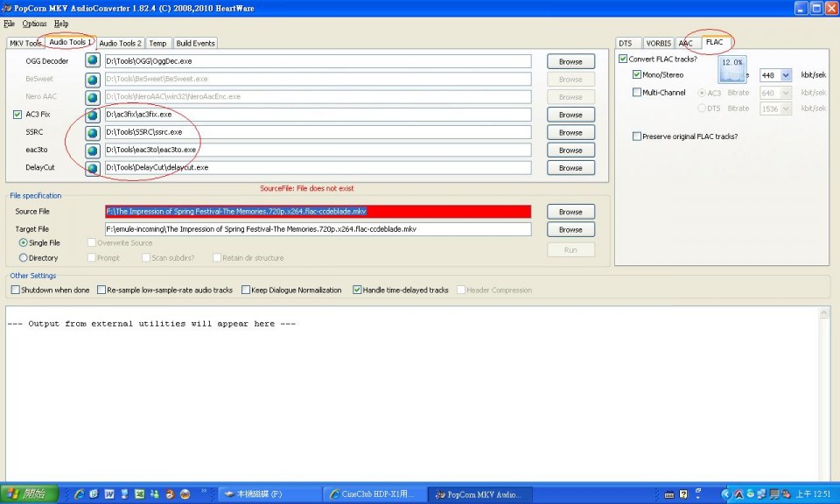Viewport: 840px width, 504px height.
Task: Enable Keep Dialogue Normalization
Action: 246,290
